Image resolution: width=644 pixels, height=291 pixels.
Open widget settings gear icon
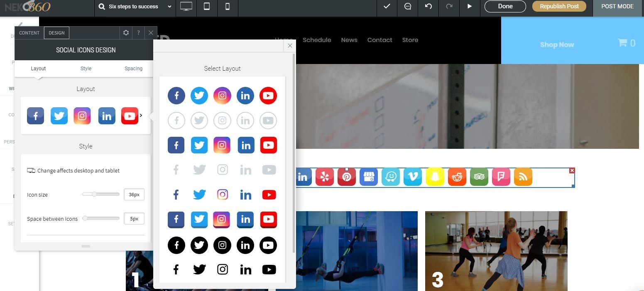pyautogui.click(x=126, y=33)
